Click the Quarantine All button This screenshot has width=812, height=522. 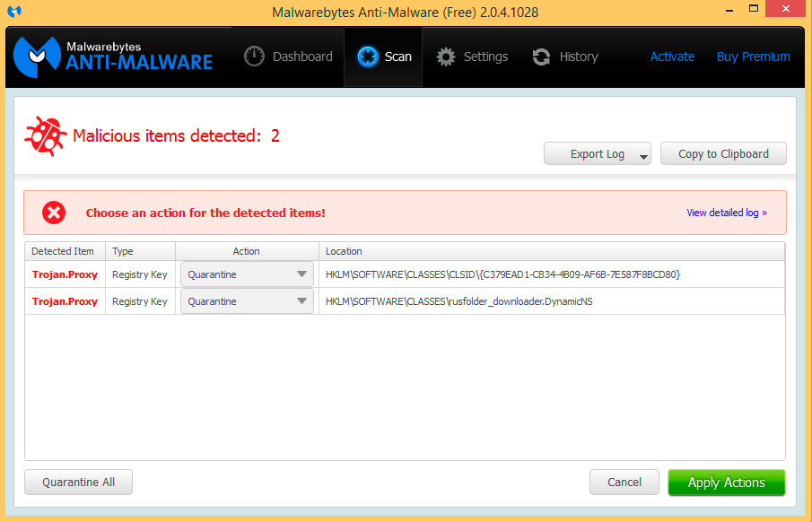(79, 483)
